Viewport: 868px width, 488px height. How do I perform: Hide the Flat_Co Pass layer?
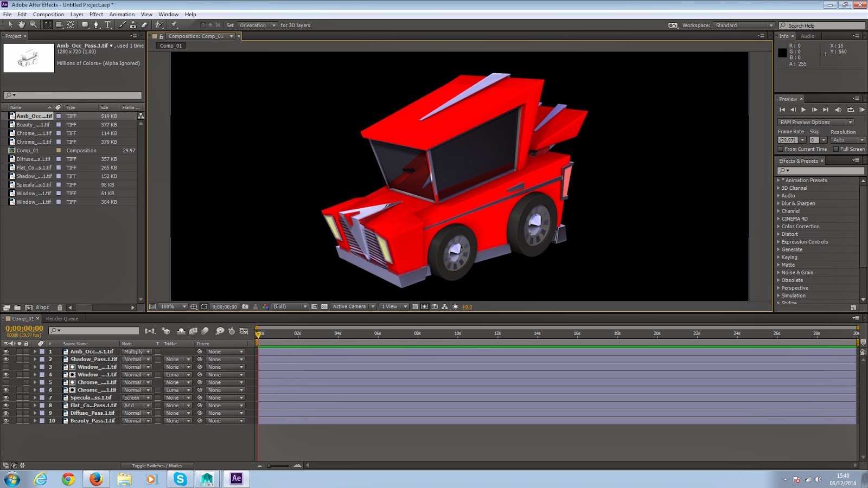(6, 405)
